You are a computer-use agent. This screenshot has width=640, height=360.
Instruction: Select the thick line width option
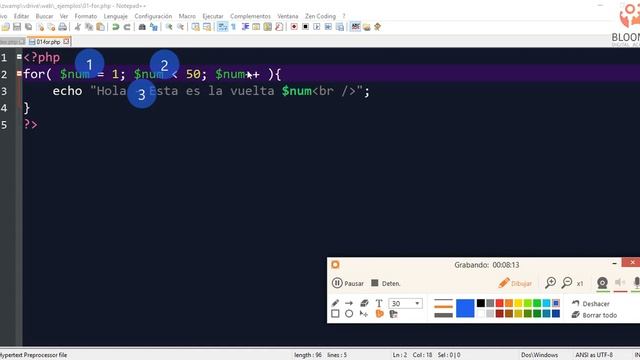pos(443,315)
